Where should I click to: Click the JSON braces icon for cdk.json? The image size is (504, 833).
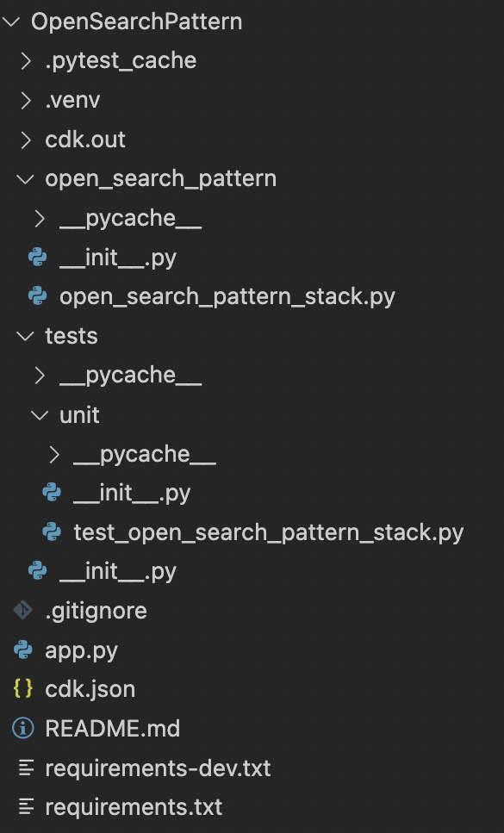pos(23,689)
